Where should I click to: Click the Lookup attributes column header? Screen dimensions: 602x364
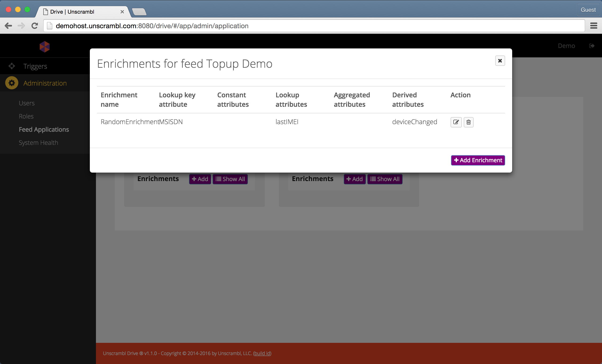pos(291,100)
